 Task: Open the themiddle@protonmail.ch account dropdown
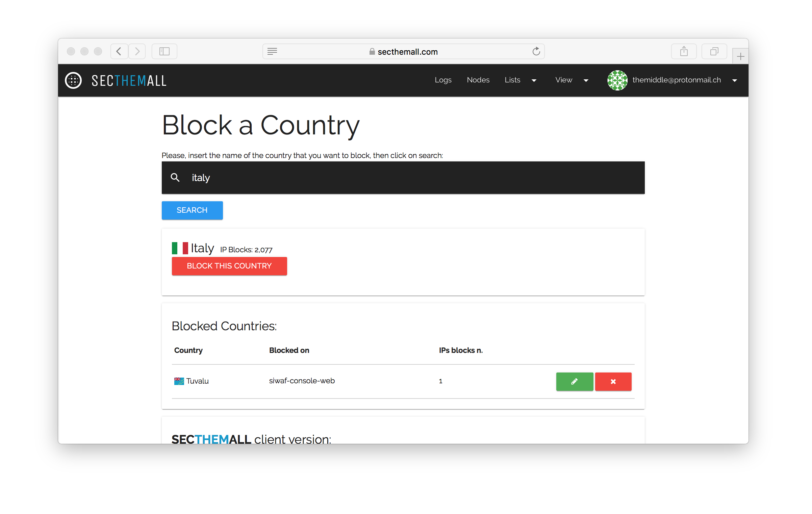pos(676,80)
